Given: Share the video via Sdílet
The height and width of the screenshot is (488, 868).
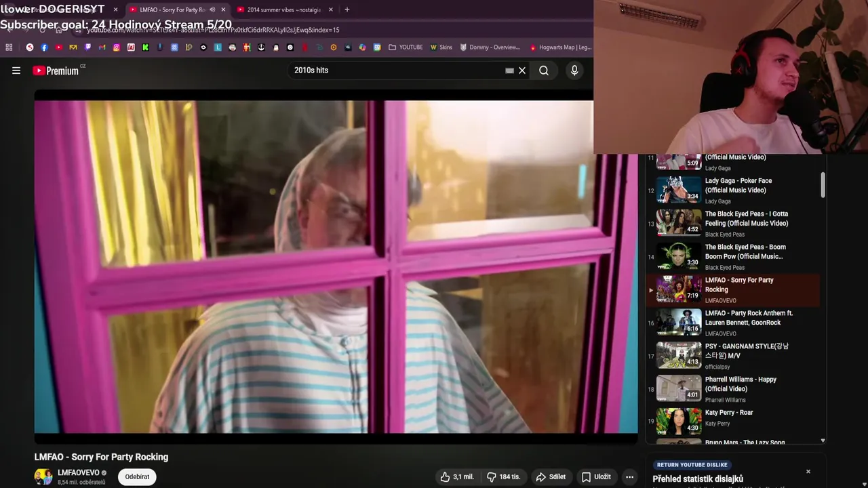Looking at the screenshot, I should click(x=551, y=477).
